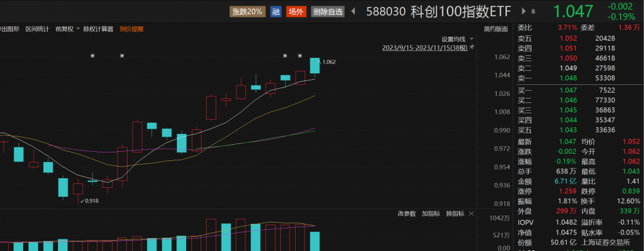This screenshot has width=644, height=251.
Task: Click 出图形 export chart option
Action: pos(10,29)
